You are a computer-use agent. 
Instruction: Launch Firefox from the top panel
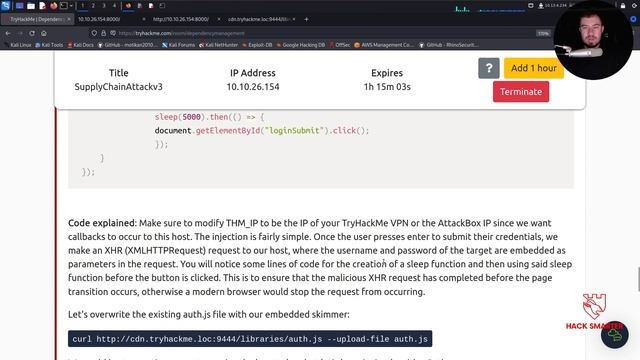(x=53, y=6)
